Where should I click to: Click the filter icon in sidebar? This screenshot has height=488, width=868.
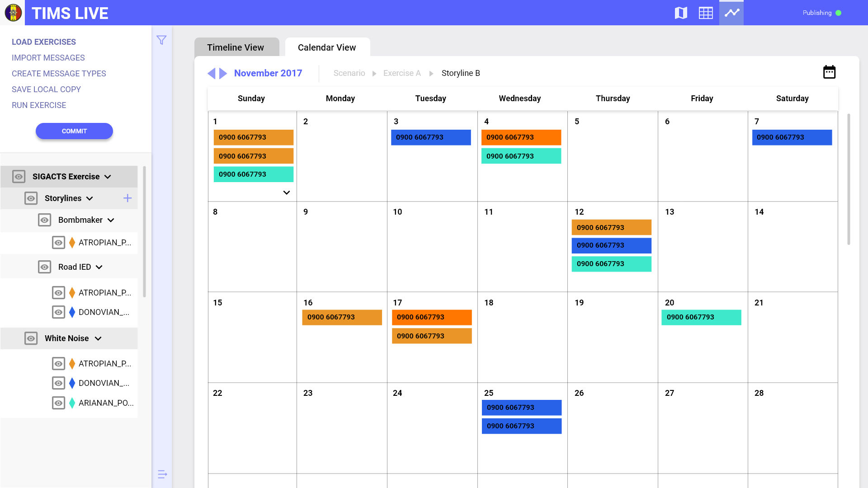click(x=161, y=40)
